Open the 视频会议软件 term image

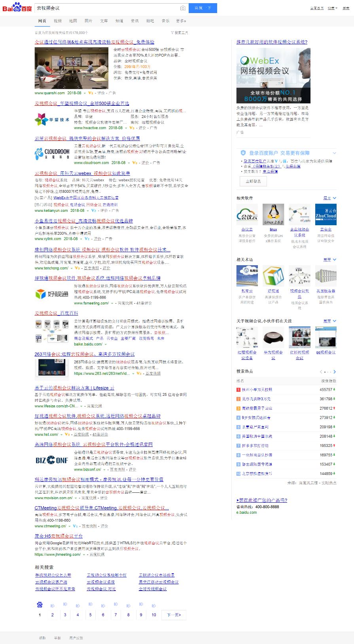click(299, 276)
